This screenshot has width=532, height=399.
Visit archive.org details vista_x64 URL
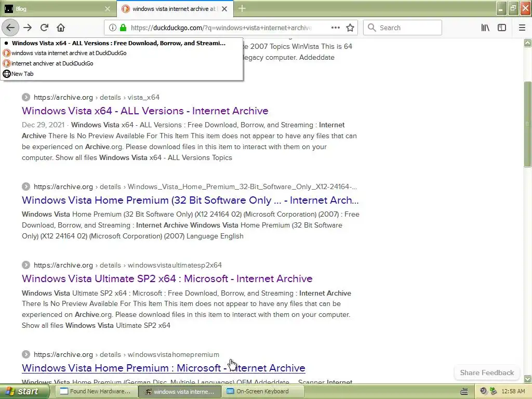coord(96,97)
